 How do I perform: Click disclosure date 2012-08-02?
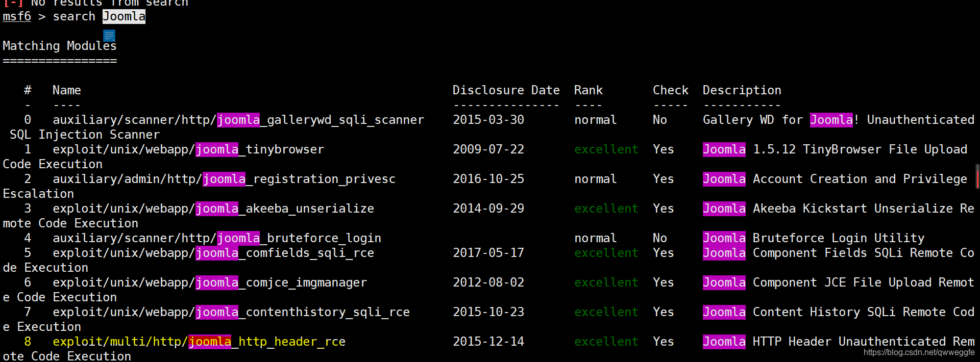point(488,282)
